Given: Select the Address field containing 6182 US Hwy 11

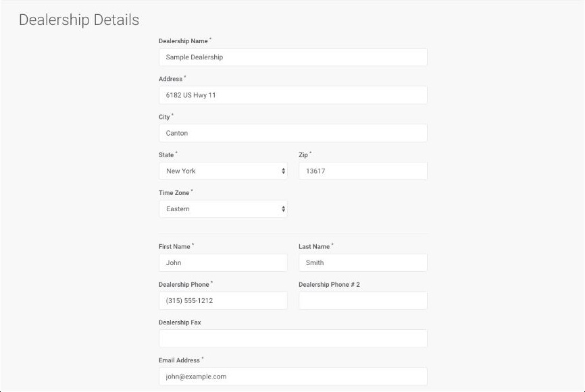Looking at the screenshot, I should coord(293,95).
